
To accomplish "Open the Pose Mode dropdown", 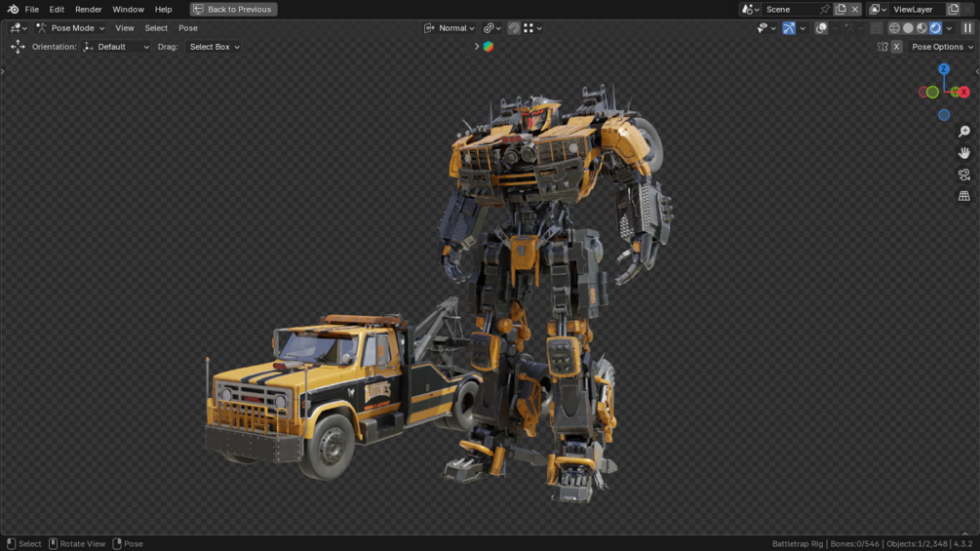I will click(x=70, y=28).
